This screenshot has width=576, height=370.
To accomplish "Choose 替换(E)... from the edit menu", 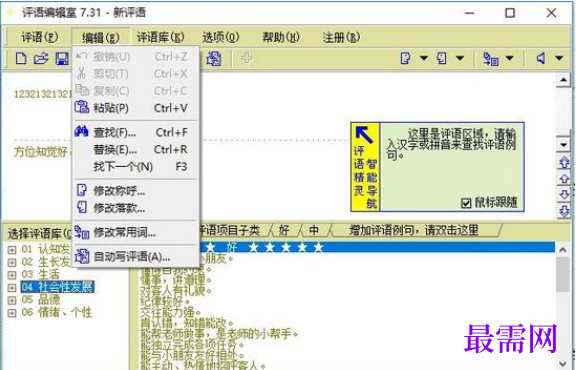I will (x=135, y=150).
